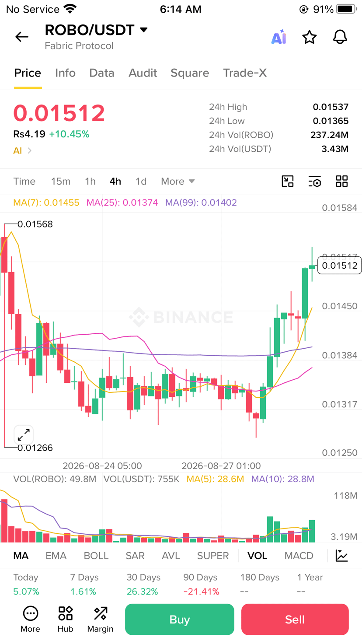Toggle the MACD sub-indicator

299,556
